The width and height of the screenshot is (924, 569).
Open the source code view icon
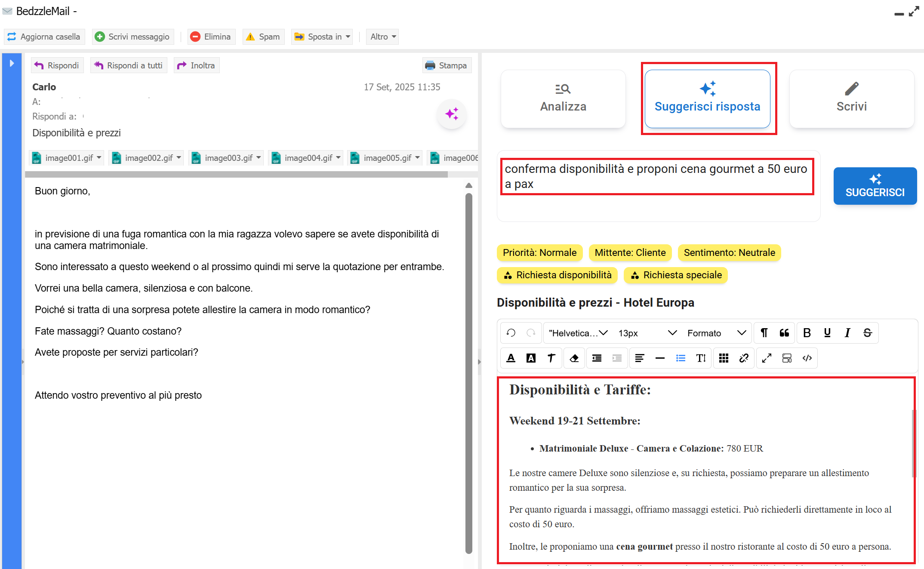(807, 358)
